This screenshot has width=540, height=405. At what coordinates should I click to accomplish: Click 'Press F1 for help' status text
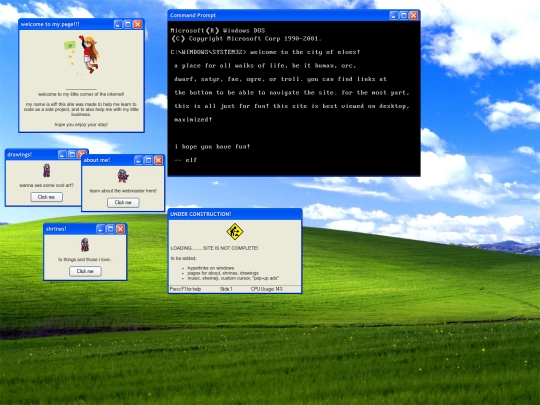tap(185, 289)
